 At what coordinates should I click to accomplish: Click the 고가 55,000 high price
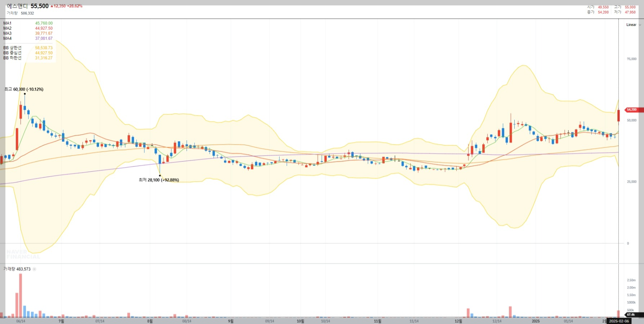(x=625, y=7)
